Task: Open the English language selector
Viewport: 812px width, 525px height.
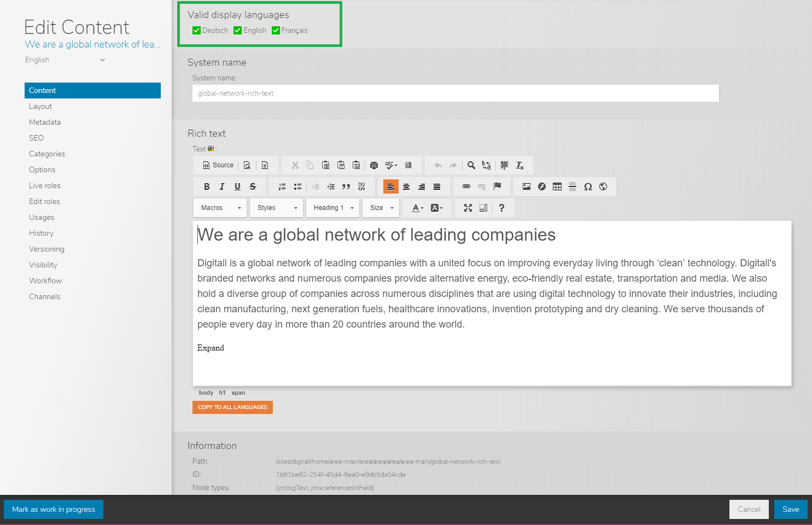Action: (65, 60)
